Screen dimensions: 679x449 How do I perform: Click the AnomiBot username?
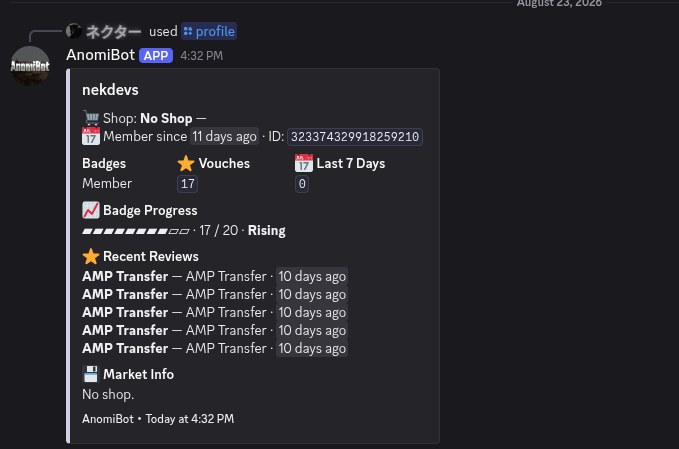[x=100, y=55]
